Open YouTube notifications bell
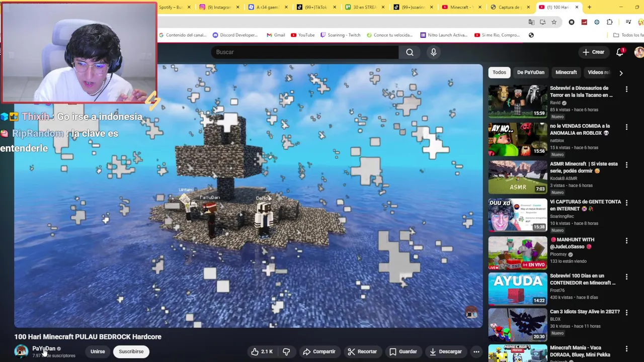The width and height of the screenshot is (644, 362). [620, 52]
